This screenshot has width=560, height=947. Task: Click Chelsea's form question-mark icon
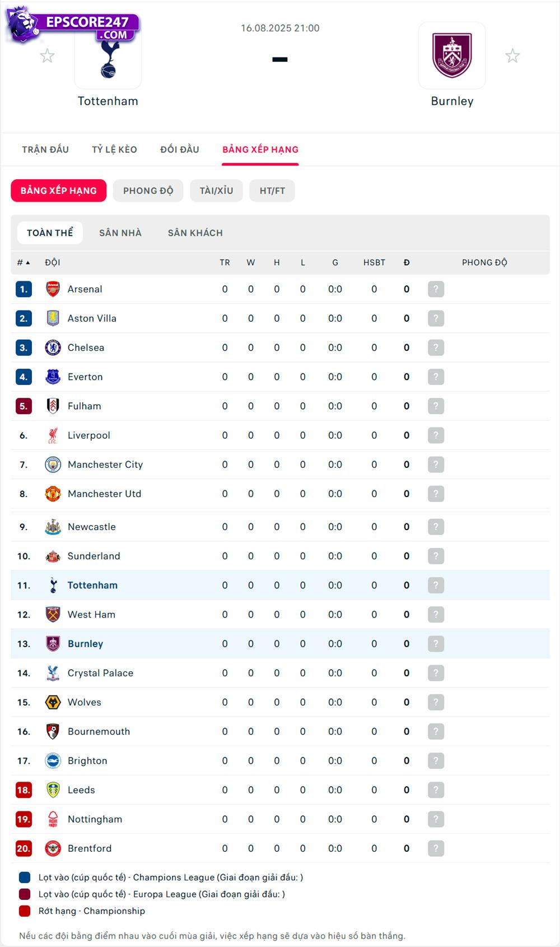click(436, 347)
